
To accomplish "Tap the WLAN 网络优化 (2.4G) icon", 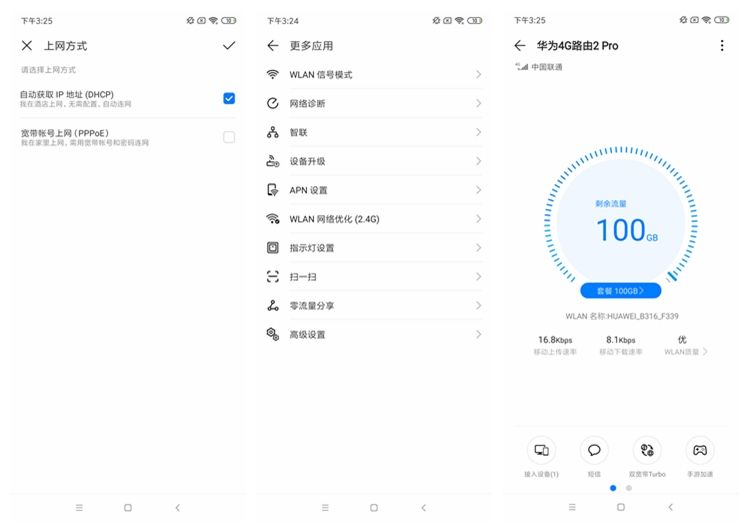I will coord(273,219).
